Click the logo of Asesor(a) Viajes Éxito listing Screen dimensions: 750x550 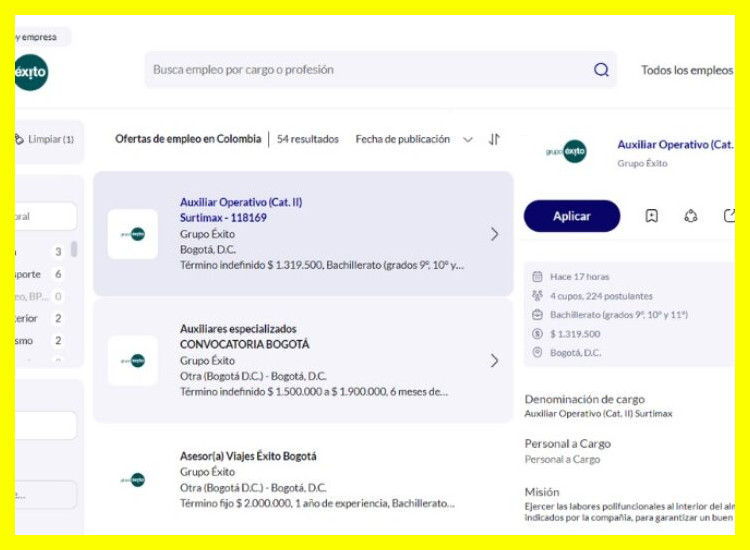point(132,480)
